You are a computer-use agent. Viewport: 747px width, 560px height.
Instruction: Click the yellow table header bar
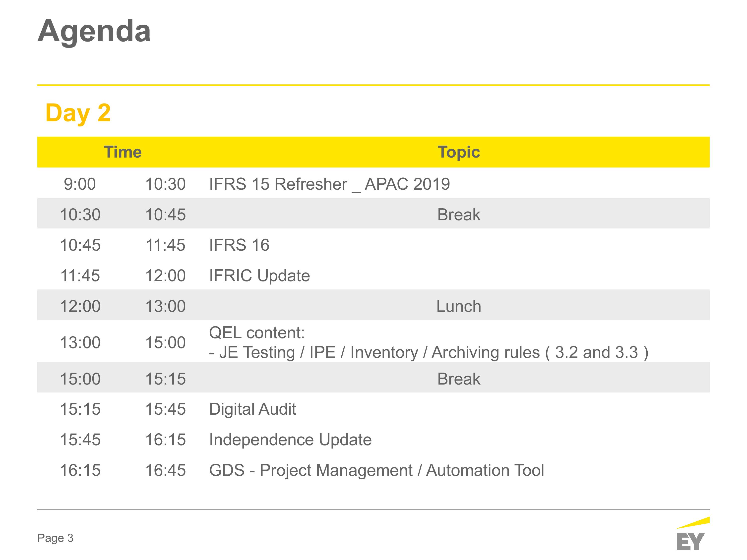[x=373, y=152]
